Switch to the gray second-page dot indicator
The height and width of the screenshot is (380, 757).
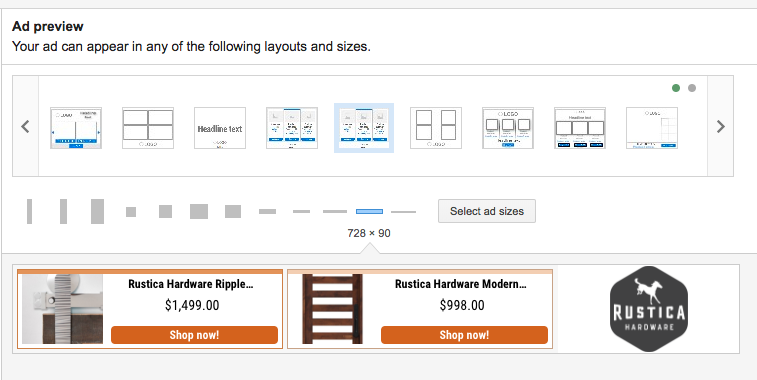(692, 88)
